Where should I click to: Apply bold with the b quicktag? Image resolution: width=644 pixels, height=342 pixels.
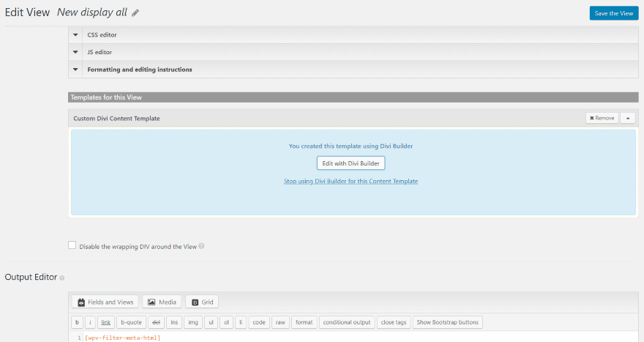[x=77, y=322]
